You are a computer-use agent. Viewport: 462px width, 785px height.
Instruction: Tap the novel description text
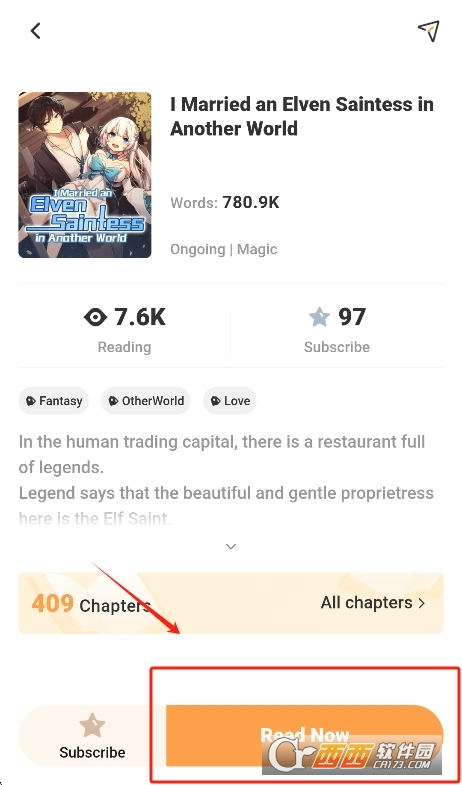224,480
